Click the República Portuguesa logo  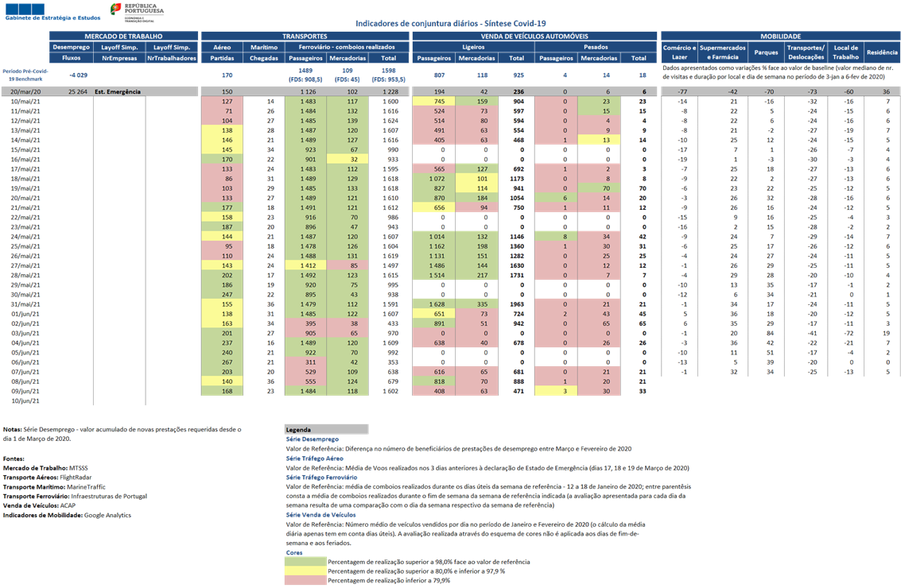(137, 12)
